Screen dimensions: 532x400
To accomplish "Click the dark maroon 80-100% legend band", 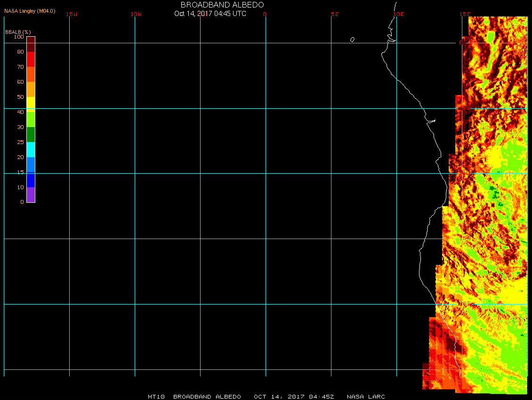I will [31, 44].
